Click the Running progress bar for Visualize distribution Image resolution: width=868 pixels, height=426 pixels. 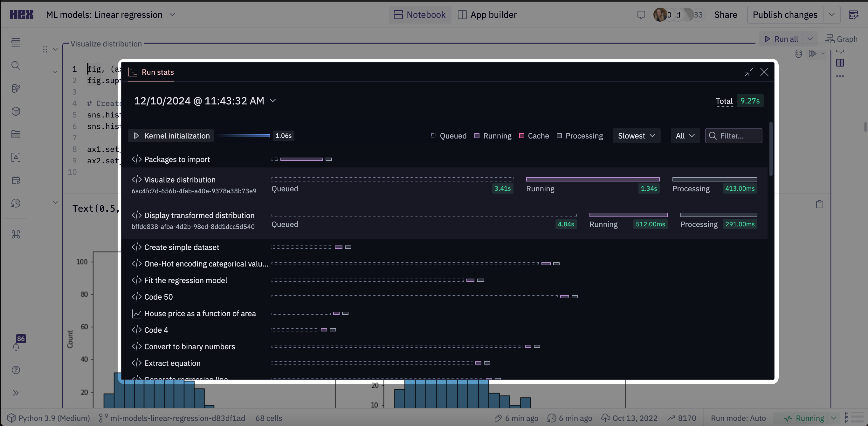[593, 179]
